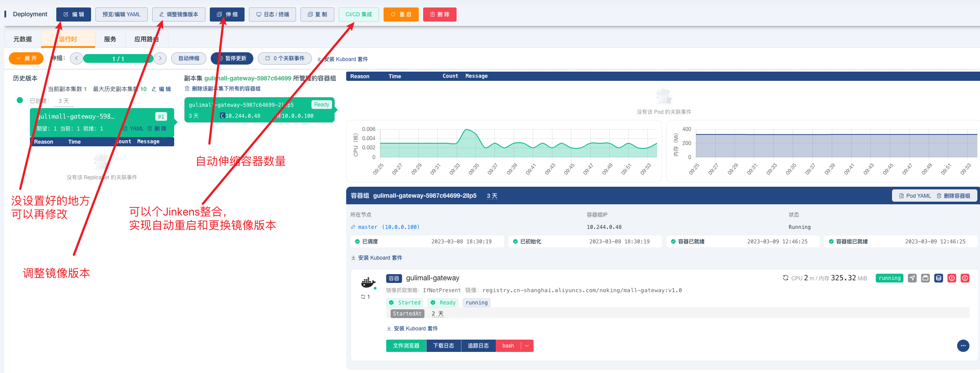Click the 已初始化 status entry
This screenshot has height=373, width=980.
tap(585, 242)
